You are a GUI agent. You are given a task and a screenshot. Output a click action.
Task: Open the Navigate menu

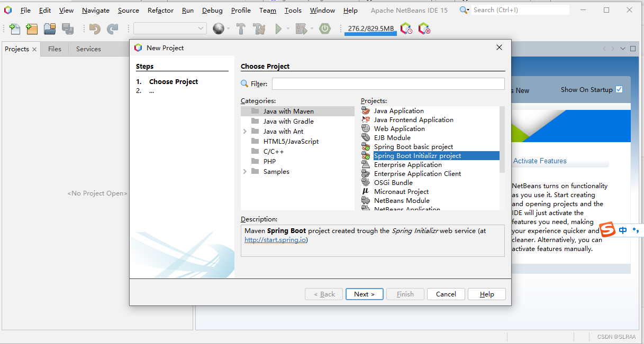(96, 10)
